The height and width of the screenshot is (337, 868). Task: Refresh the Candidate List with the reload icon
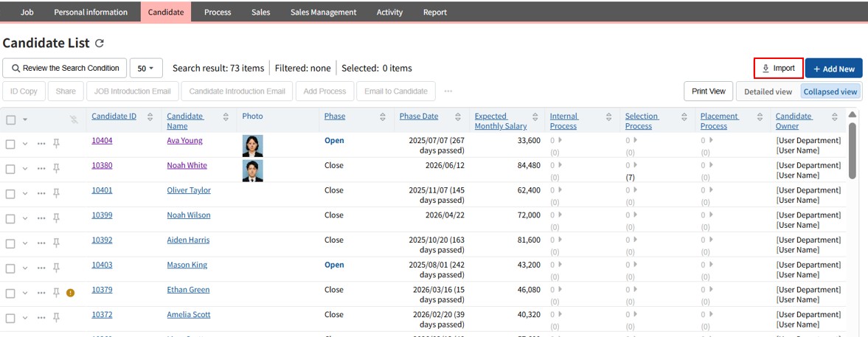coord(100,44)
